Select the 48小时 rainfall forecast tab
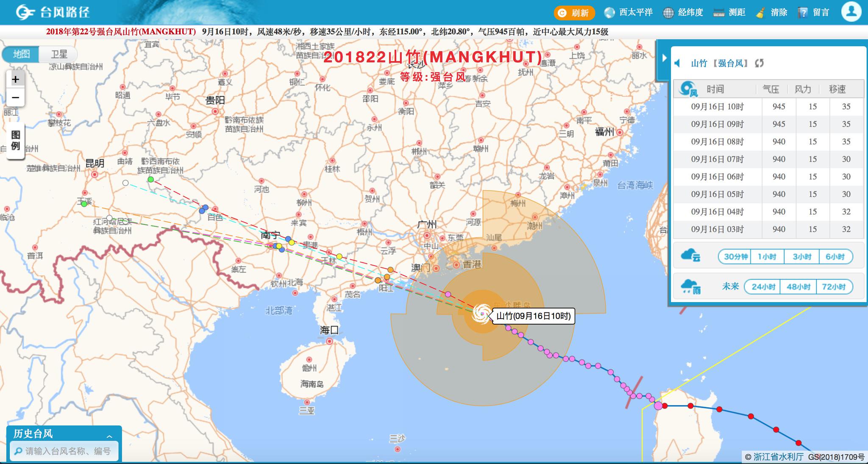 click(x=798, y=287)
